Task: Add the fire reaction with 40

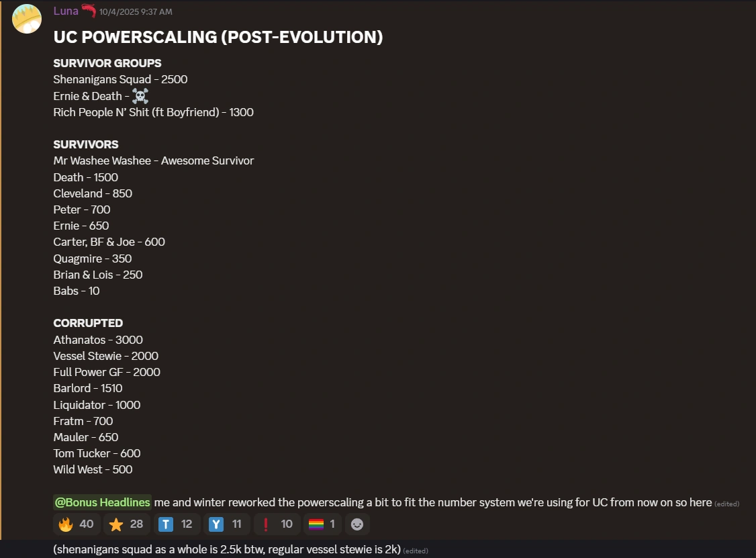Action: [77, 524]
